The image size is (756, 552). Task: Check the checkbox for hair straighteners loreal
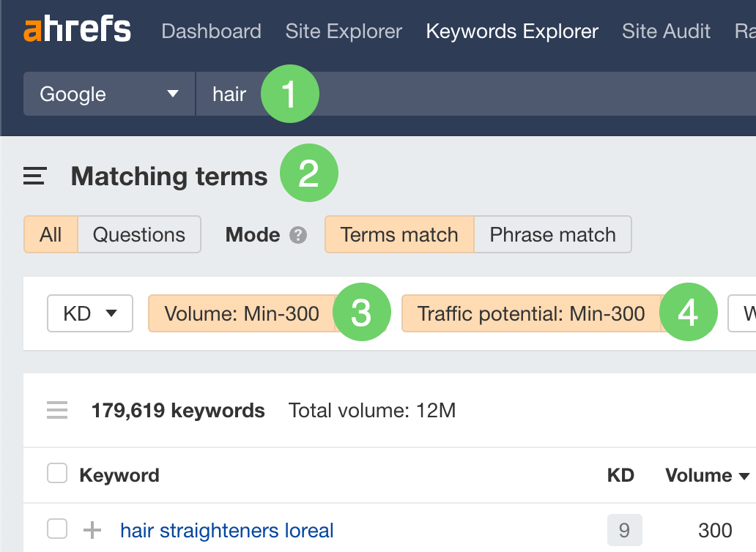coord(56,530)
